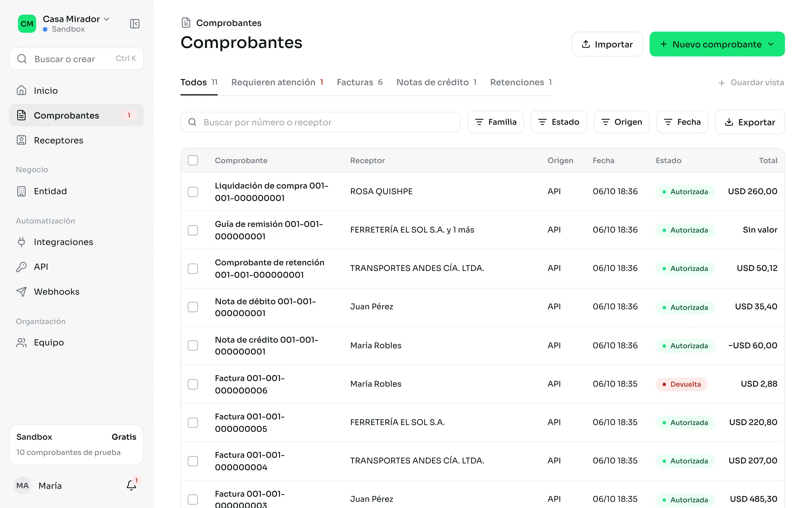The image size is (812, 508).
Task: Toggle the select-all checkbox in table header
Action: [193, 160]
